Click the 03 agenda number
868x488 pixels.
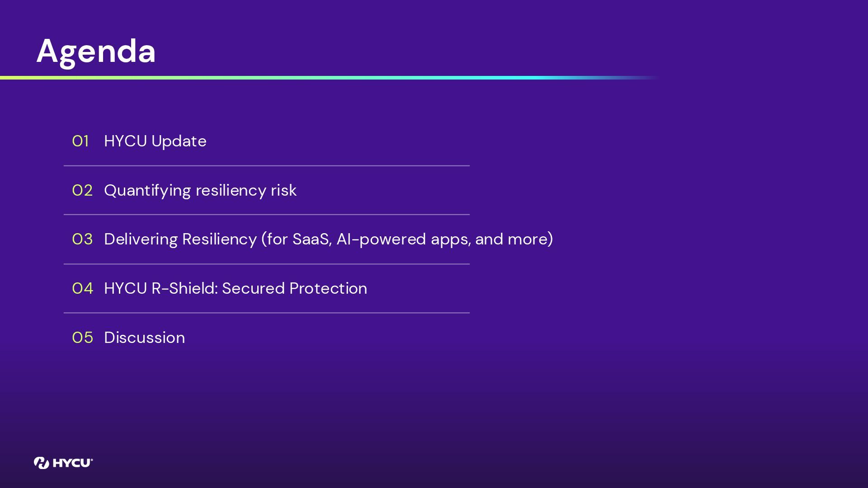point(82,239)
